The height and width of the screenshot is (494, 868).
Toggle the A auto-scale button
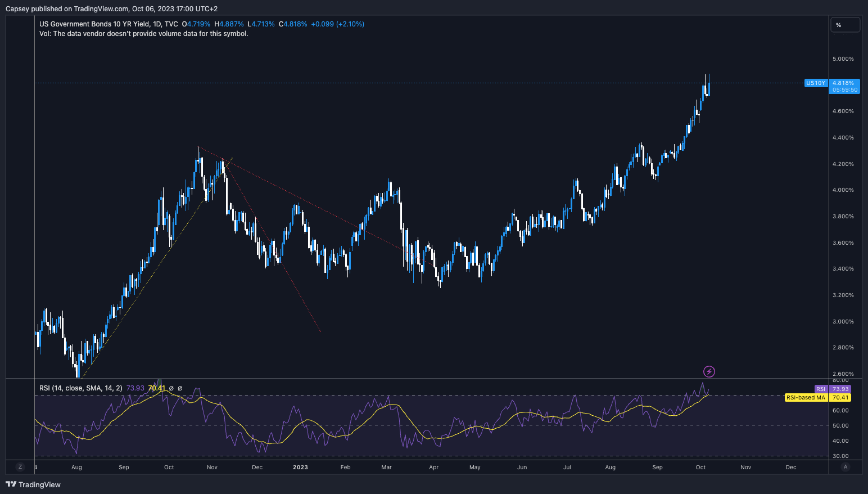pyautogui.click(x=845, y=467)
